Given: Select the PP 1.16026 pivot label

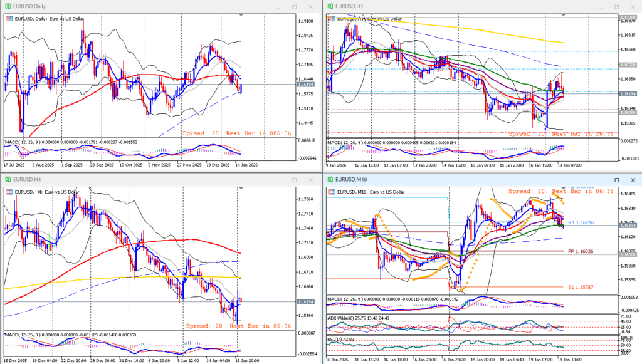Looking at the screenshot, I should [x=581, y=251].
